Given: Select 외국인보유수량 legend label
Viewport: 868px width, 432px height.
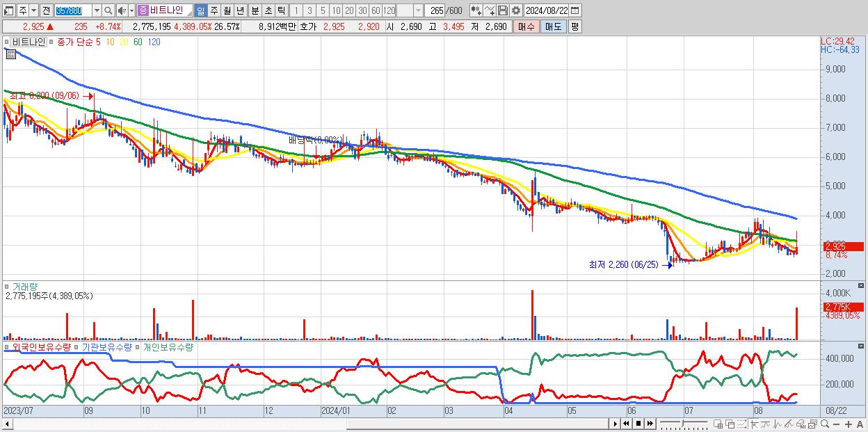Looking at the screenshot, I should tap(42, 346).
